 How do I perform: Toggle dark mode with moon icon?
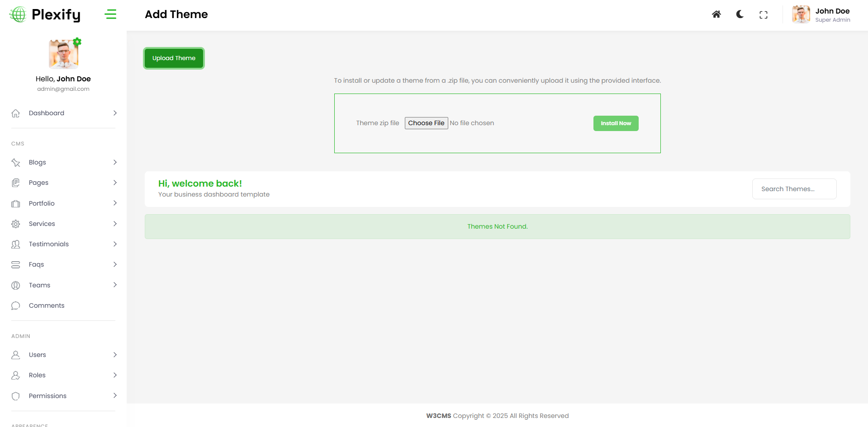[x=740, y=14]
